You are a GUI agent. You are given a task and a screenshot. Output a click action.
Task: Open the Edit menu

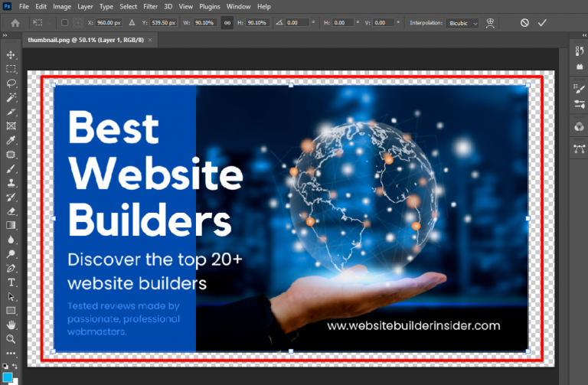pos(41,6)
